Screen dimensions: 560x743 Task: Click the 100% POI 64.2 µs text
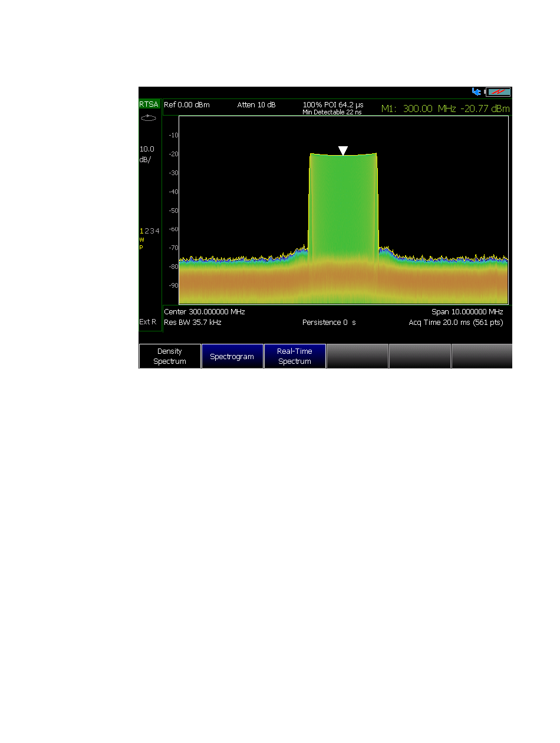333,104
